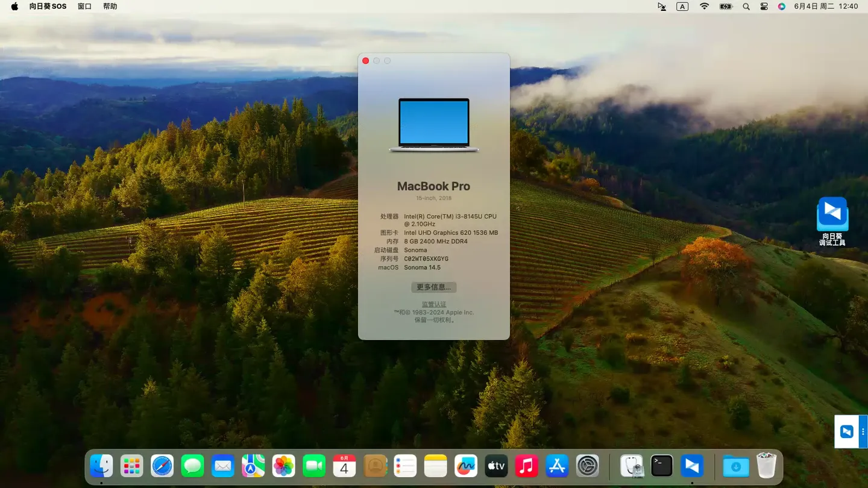Click the date and time 6月4日 周二 12:40
The height and width of the screenshot is (488, 868).
(x=826, y=7)
